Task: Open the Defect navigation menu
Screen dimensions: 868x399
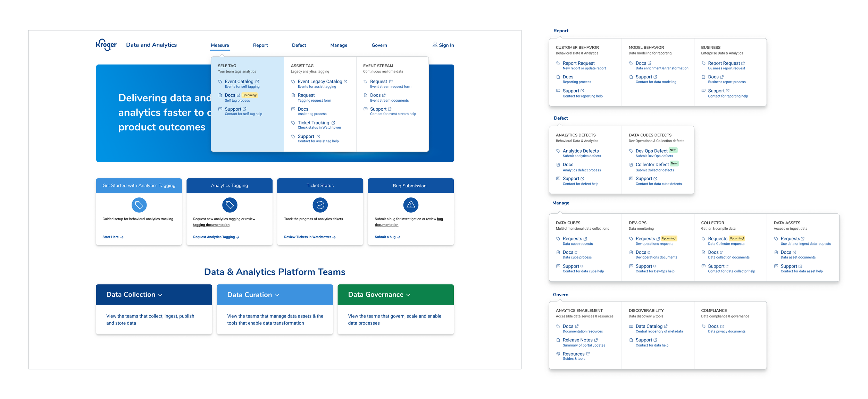Action: tap(299, 45)
